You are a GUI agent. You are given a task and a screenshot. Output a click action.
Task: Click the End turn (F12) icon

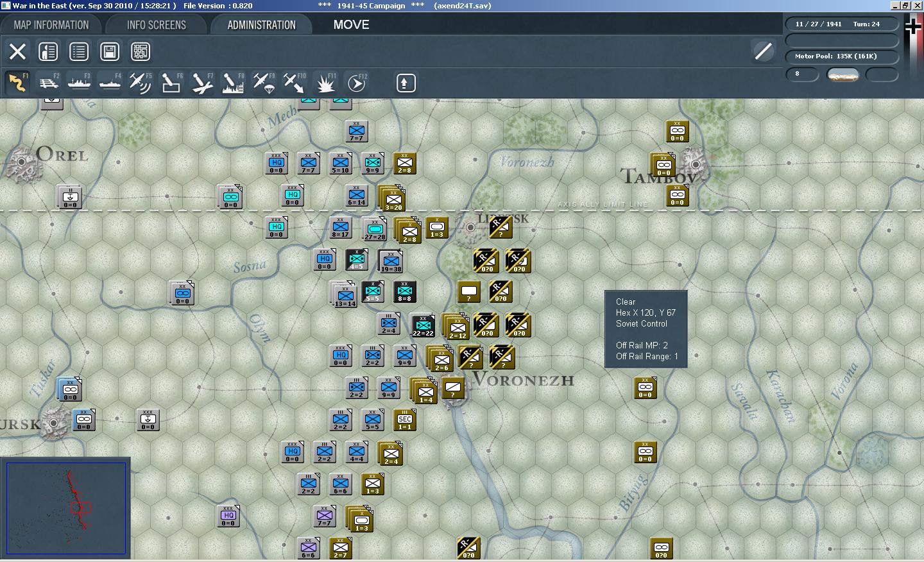click(357, 83)
